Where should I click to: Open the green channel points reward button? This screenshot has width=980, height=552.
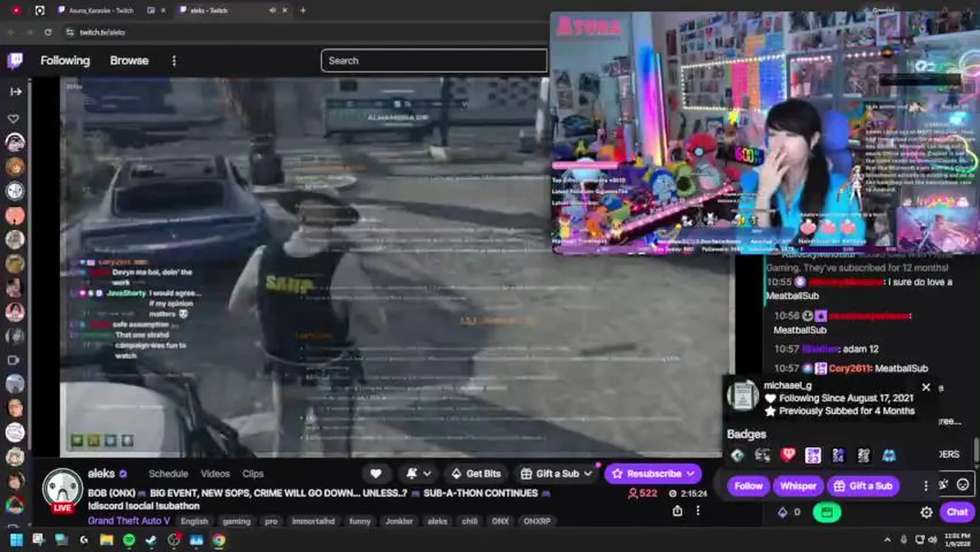click(826, 512)
